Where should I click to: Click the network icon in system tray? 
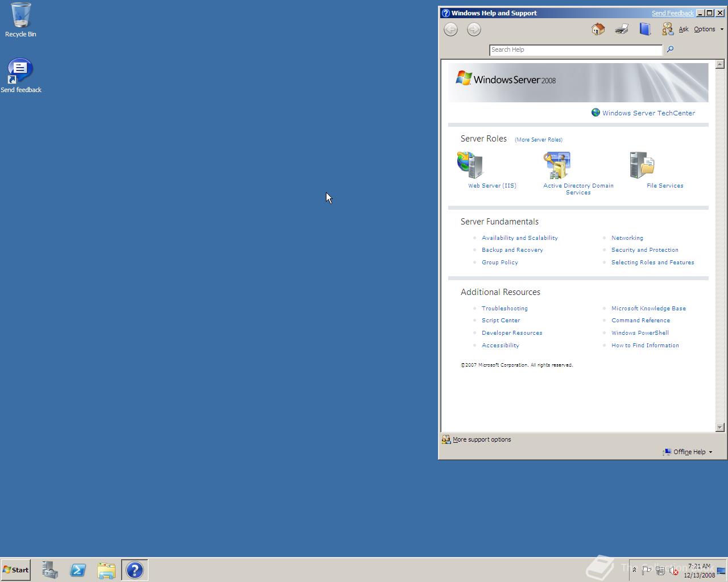661,570
